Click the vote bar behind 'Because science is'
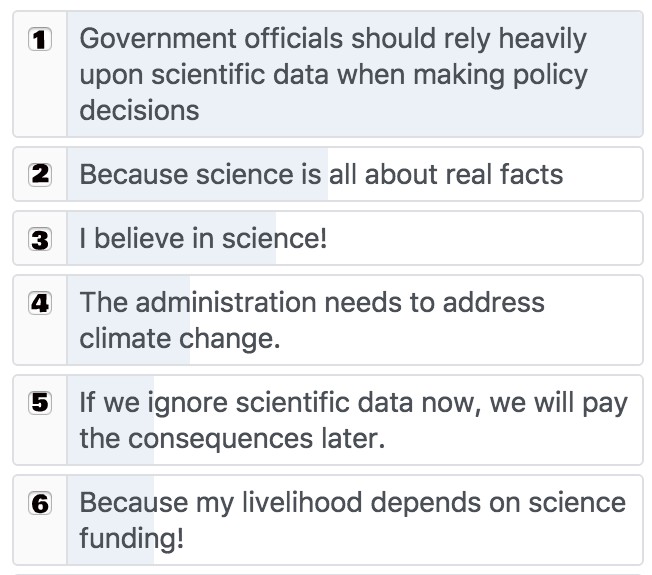 pos(198,174)
